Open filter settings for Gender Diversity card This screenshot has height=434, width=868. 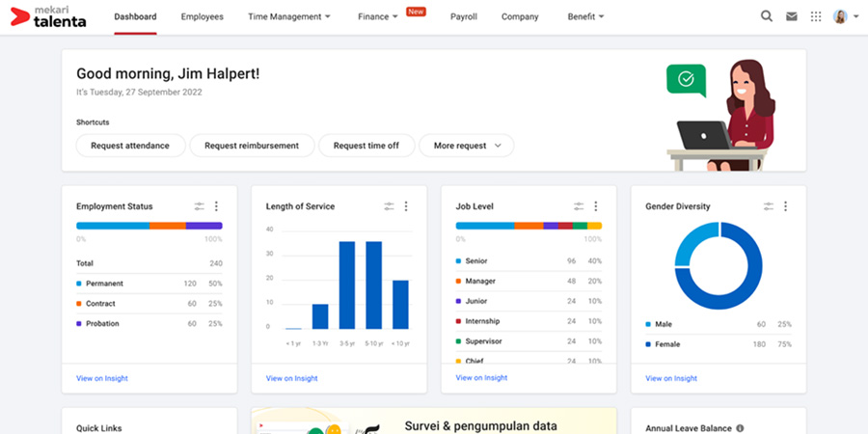pyautogui.click(x=769, y=206)
